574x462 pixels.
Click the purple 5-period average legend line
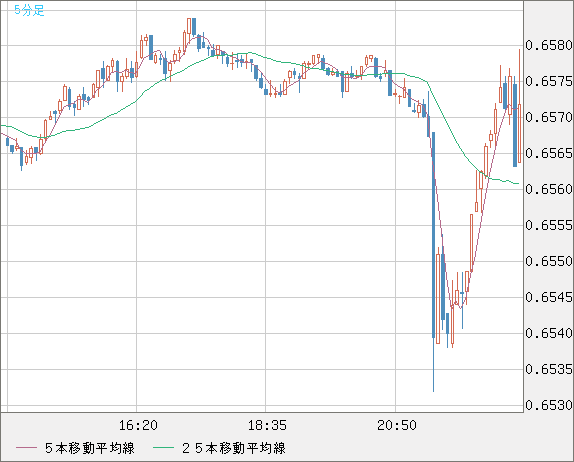click(26, 448)
